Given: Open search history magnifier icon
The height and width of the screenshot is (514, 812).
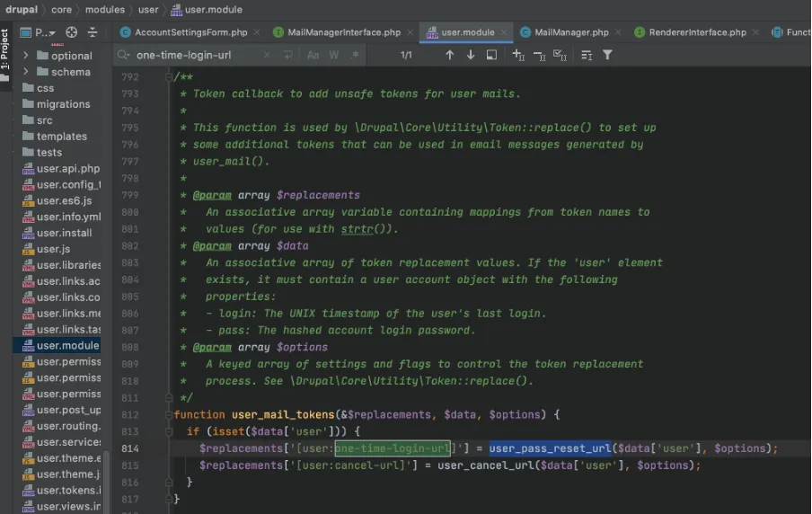Looking at the screenshot, I should (123, 55).
